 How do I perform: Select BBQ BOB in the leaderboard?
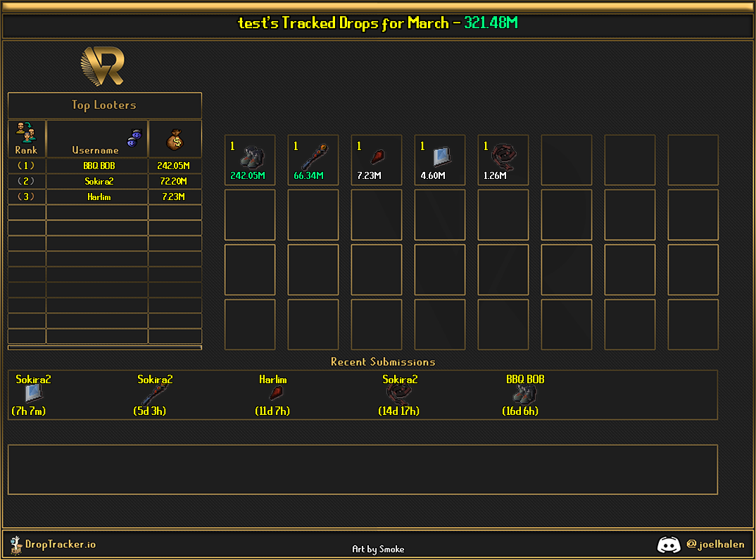(98, 166)
